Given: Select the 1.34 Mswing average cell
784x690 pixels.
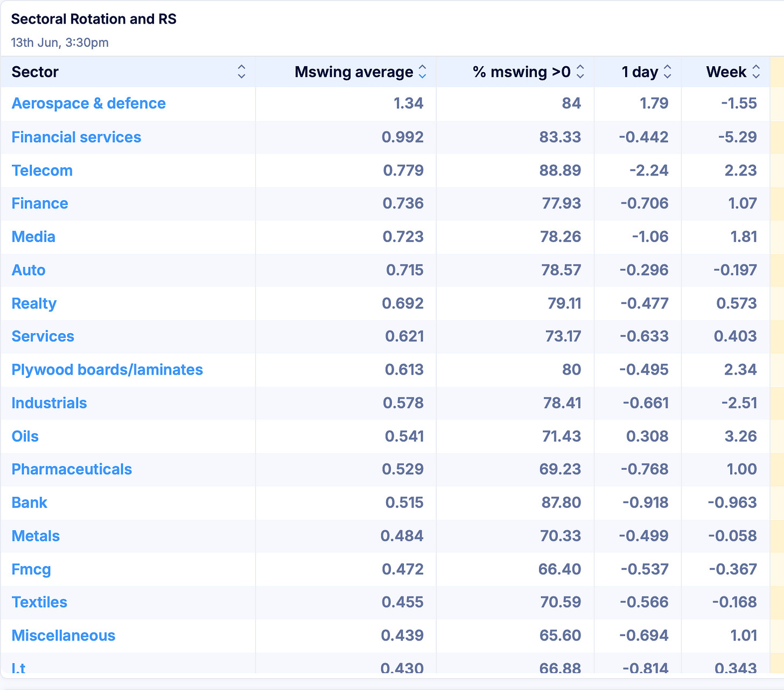Looking at the screenshot, I should (x=408, y=103).
